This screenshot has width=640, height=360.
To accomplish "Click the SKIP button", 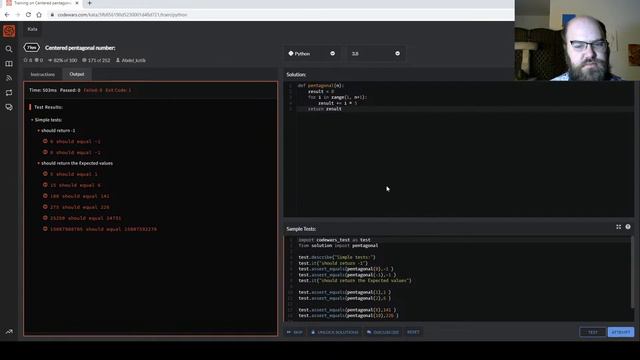I will [x=295, y=332].
